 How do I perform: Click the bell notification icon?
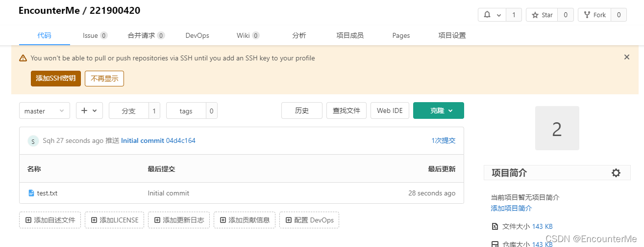click(x=487, y=15)
